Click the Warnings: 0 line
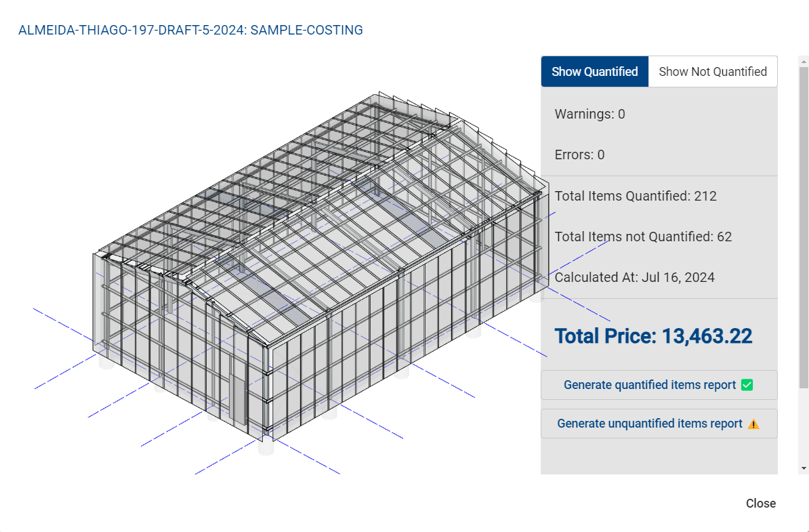Image resolution: width=809 pixels, height=532 pixels. pos(589,114)
